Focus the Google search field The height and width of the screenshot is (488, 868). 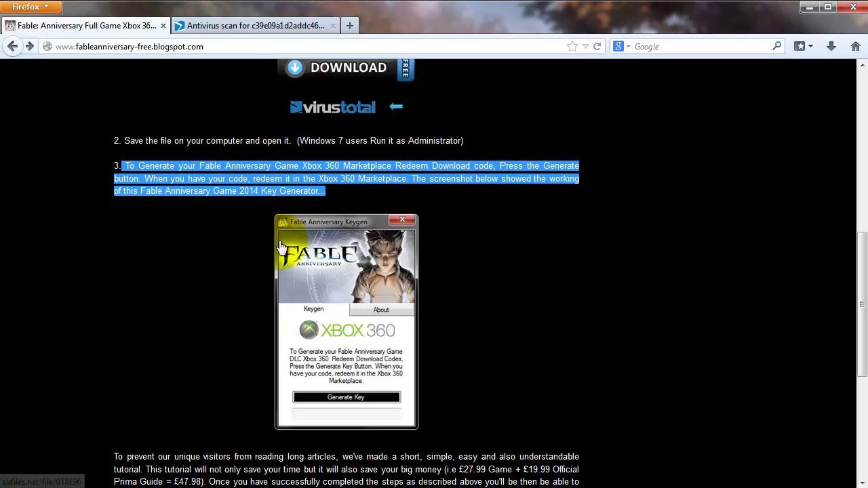pos(701,47)
